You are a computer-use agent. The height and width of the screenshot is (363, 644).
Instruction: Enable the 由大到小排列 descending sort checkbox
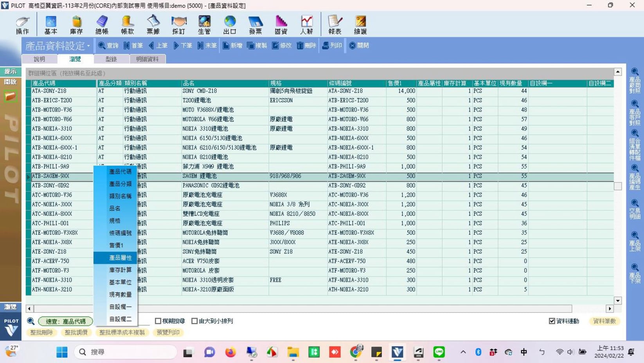[x=194, y=321]
